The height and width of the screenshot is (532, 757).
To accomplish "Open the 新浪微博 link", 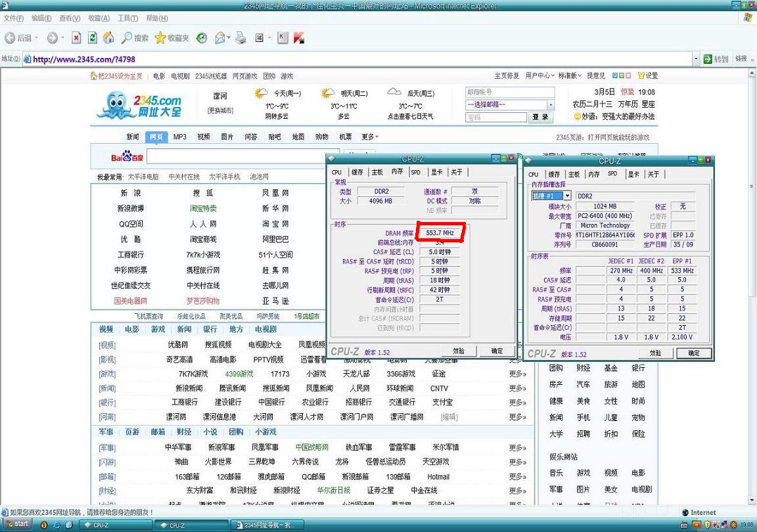I will 130,208.
